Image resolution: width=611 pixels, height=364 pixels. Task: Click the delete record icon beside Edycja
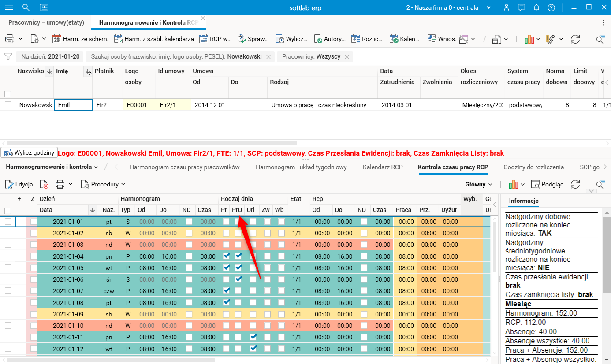pos(44,184)
